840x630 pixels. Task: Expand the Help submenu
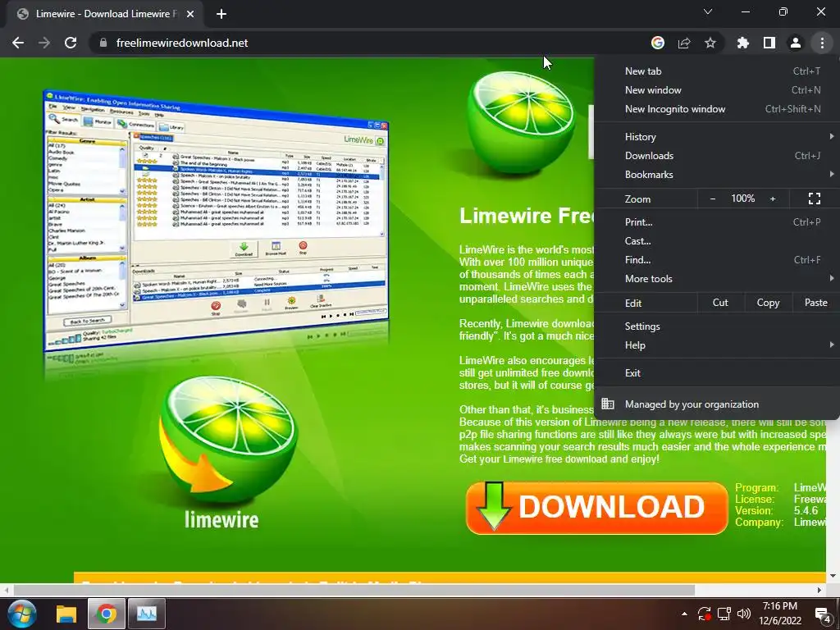pos(717,345)
